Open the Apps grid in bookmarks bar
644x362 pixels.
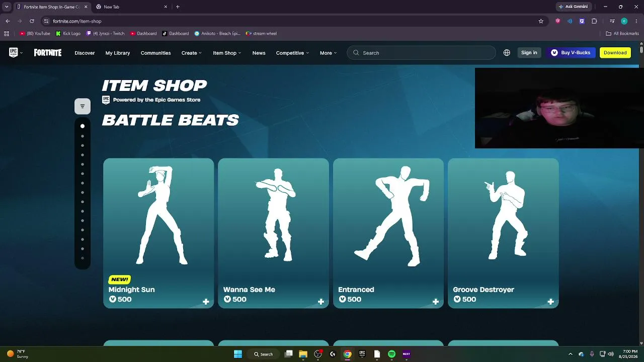(x=7, y=34)
